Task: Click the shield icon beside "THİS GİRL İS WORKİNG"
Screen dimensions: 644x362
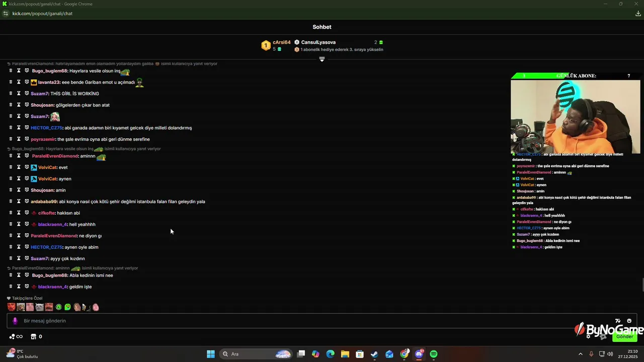Action: 27,94
